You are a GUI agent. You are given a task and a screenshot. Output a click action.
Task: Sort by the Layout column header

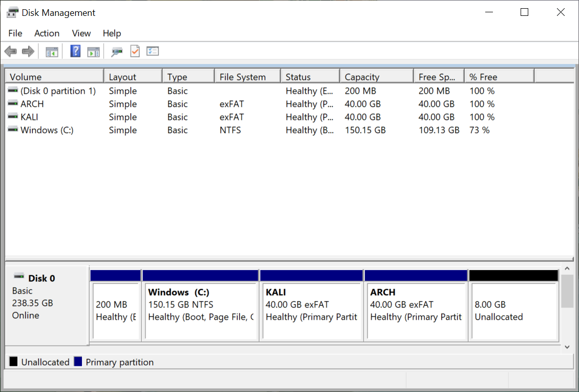pos(133,77)
